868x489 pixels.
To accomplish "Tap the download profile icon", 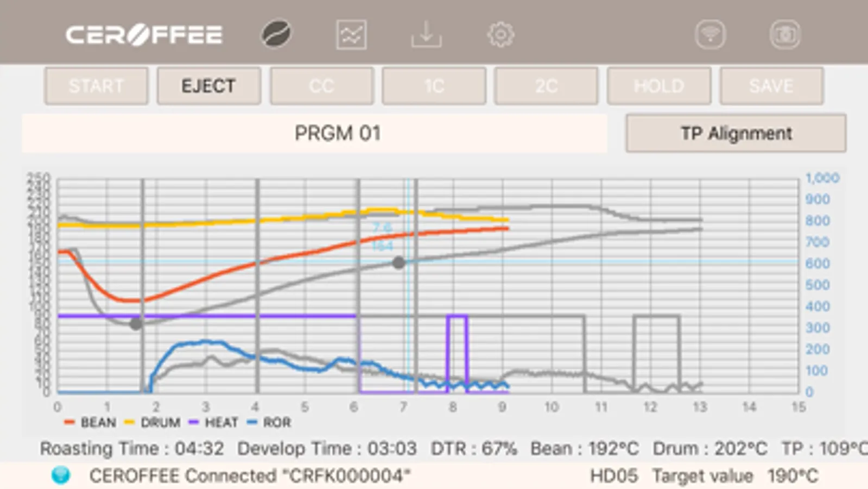I will tap(426, 34).
